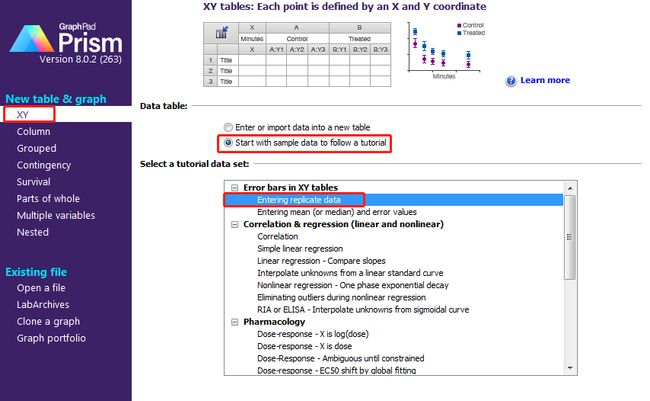Click Correlation & regression group heading text
Image resolution: width=650 pixels, height=401 pixels.
(343, 224)
